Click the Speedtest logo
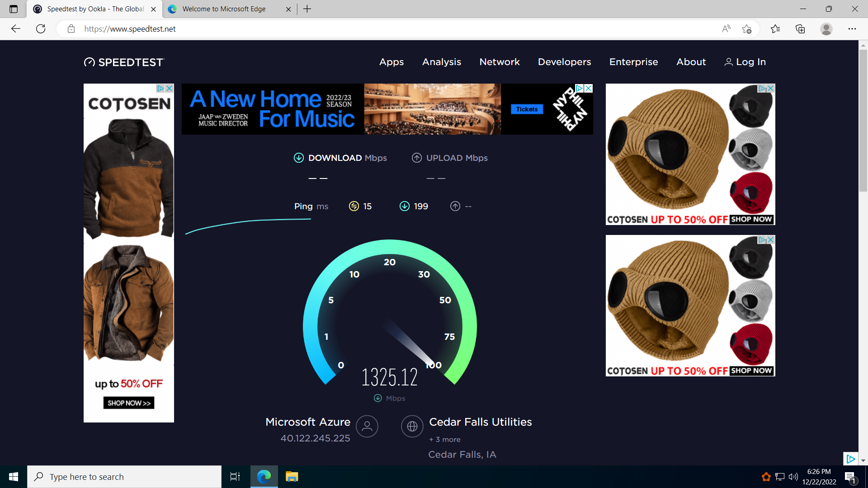 (x=124, y=62)
